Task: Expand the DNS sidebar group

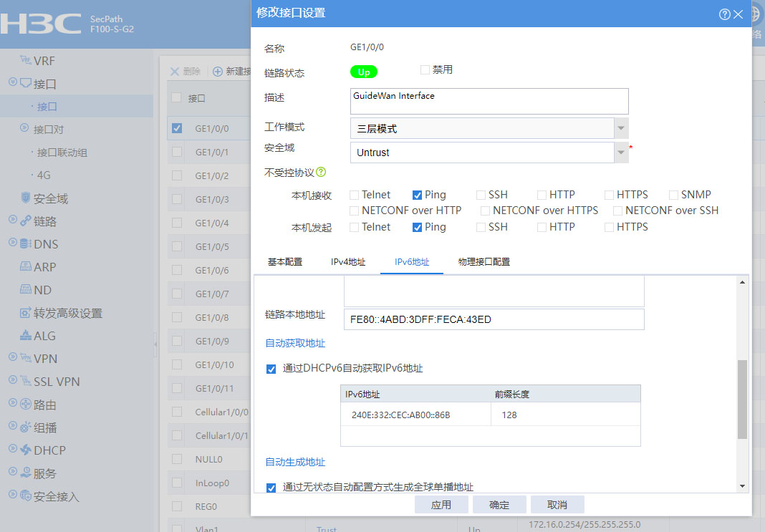Action: pos(13,242)
